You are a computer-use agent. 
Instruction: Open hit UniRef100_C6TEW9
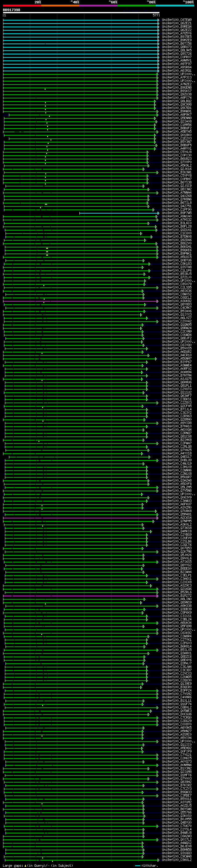176,20
